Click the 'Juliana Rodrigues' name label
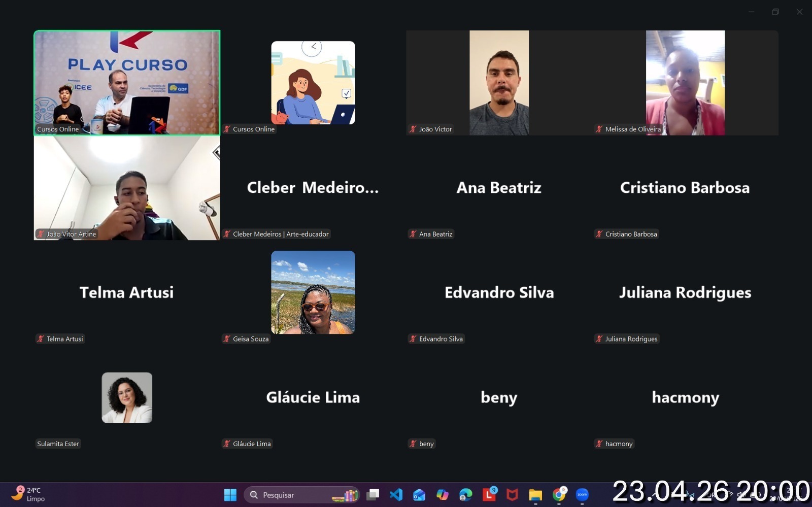 (x=631, y=339)
